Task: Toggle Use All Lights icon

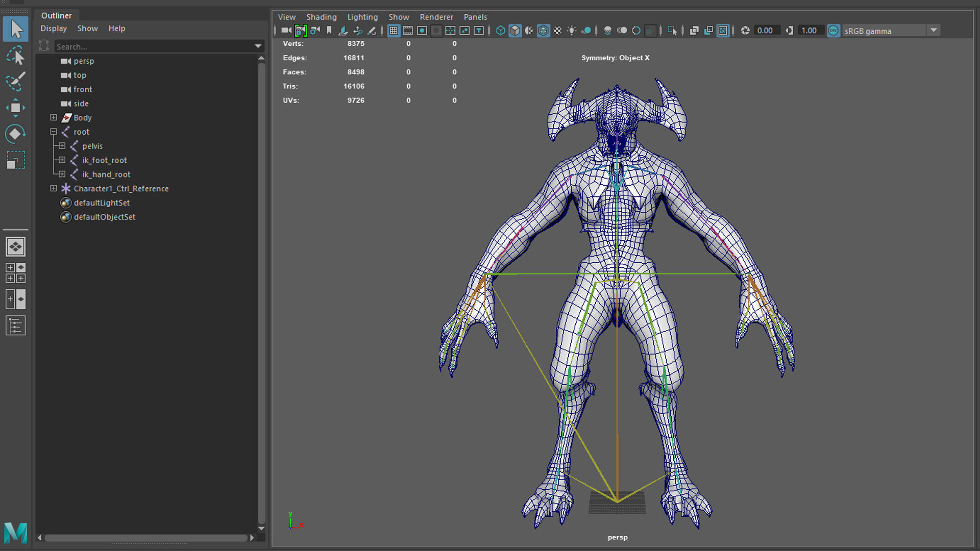Action: click(572, 31)
